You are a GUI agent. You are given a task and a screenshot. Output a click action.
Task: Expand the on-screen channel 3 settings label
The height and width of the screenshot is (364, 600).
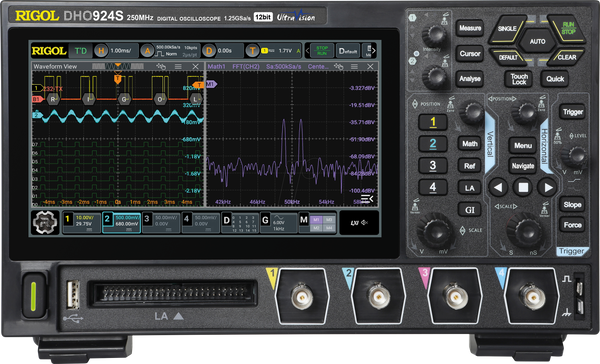[x=161, y=222]
